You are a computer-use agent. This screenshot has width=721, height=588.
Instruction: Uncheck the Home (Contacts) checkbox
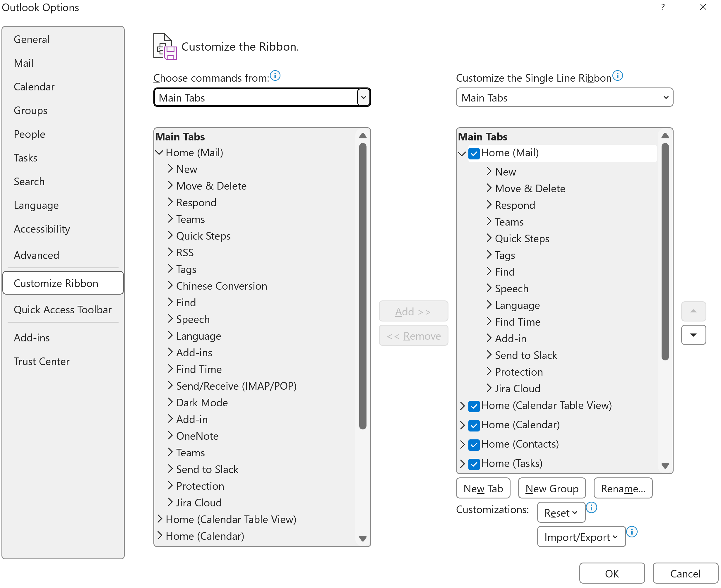click(474, 444)
